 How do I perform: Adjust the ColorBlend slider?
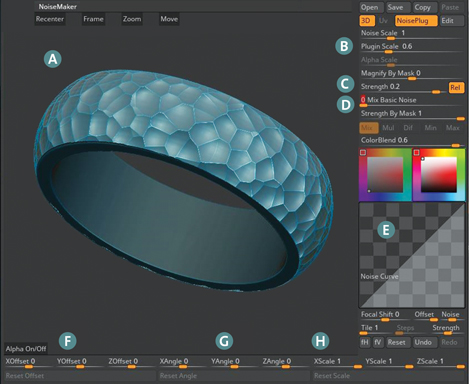[x=412, y=141]
